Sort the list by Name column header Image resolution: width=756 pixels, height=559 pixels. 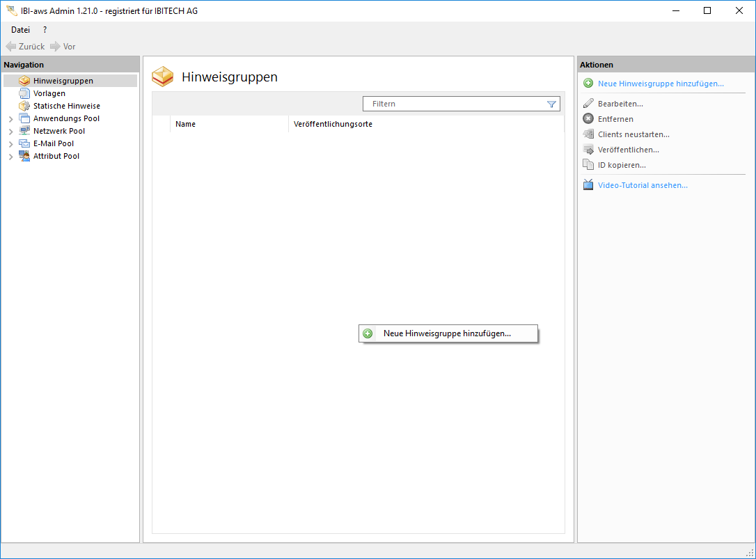click(185, 124)
